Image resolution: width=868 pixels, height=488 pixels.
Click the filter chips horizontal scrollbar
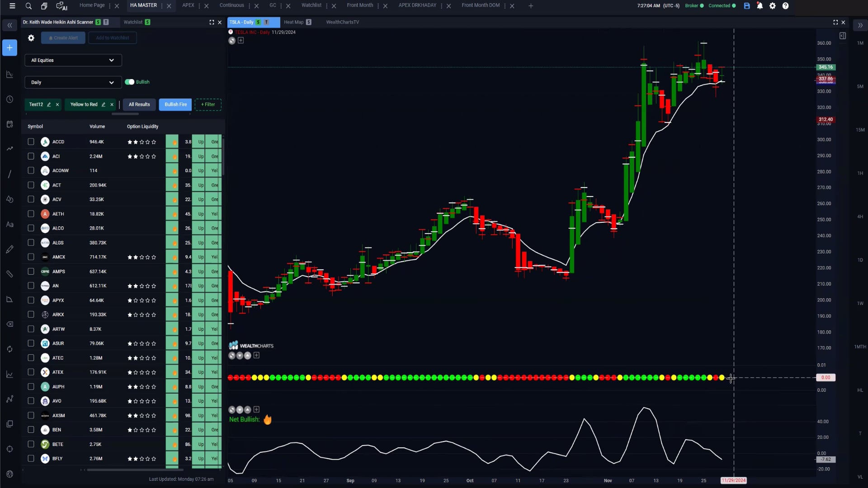point(125,114)
